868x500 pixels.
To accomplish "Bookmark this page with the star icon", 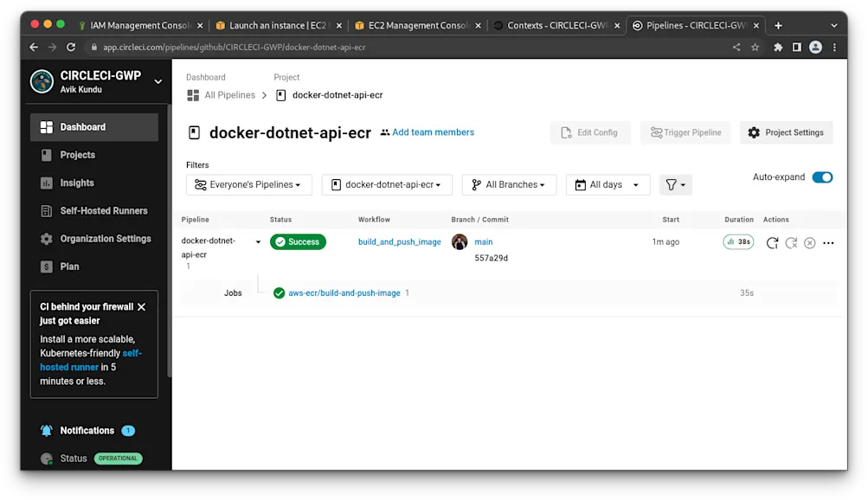I will pyautogui.click(x=755, y=48).
